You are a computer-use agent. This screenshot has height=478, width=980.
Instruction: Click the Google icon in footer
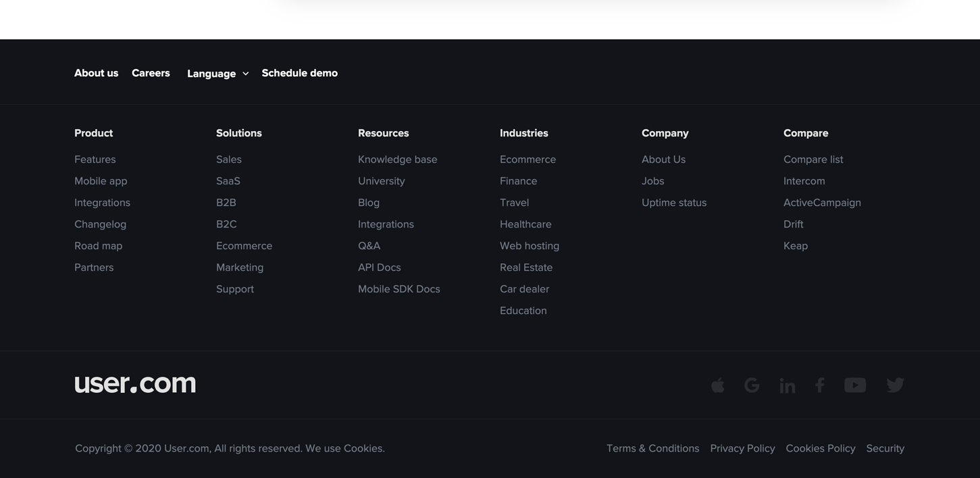[752, 385]
